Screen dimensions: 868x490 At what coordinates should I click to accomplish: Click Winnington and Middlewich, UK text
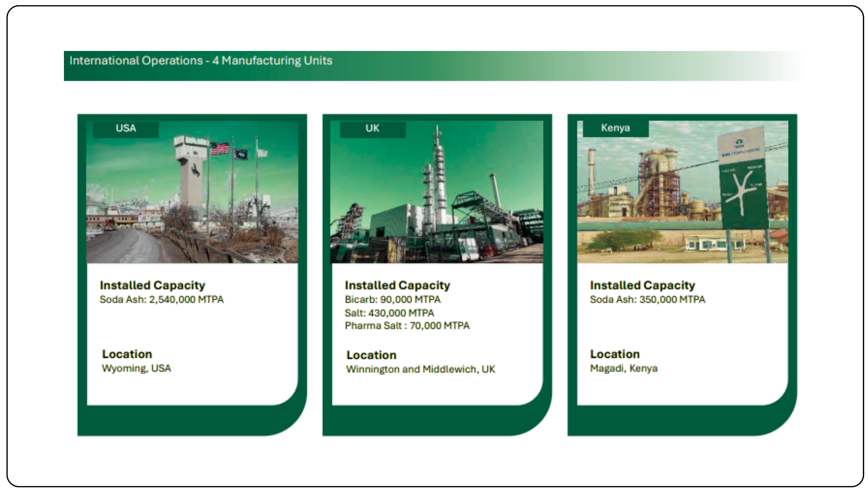421,369
